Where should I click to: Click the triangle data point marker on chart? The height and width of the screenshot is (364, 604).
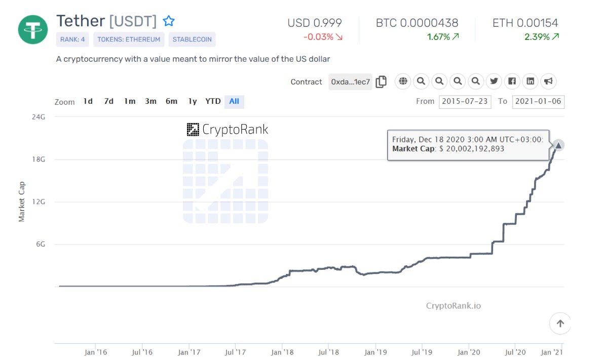coord(558,145)
